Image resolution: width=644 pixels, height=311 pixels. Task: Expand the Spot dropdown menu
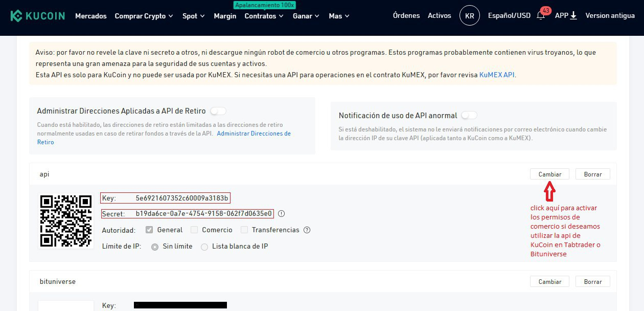(x=194, y=16)
